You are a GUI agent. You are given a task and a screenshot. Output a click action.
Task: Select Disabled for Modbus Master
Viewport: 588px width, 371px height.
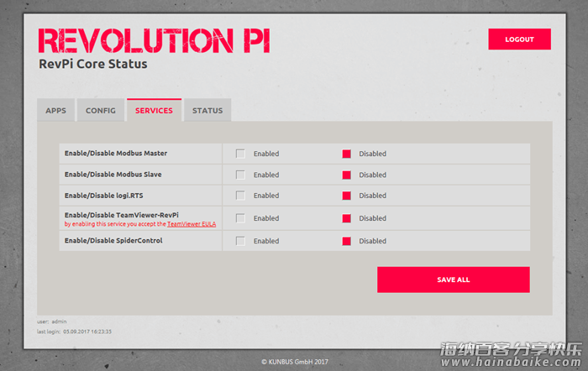coord(346,154)
